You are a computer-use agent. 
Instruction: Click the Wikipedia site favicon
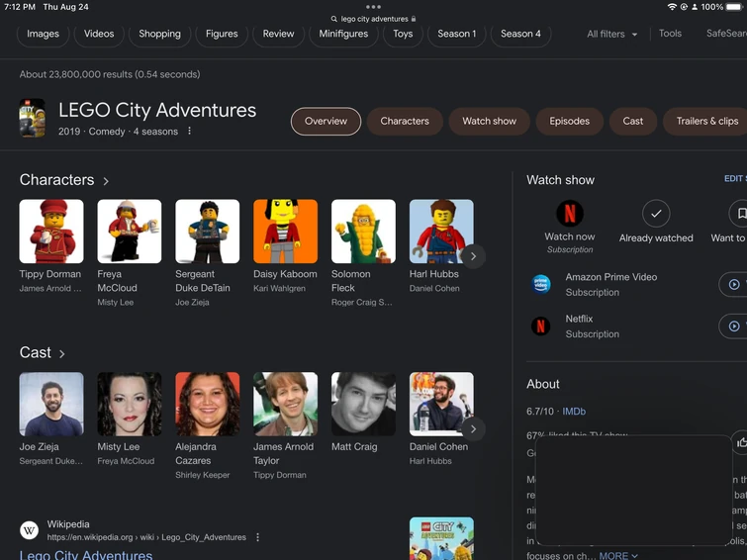tap(29, 530)
